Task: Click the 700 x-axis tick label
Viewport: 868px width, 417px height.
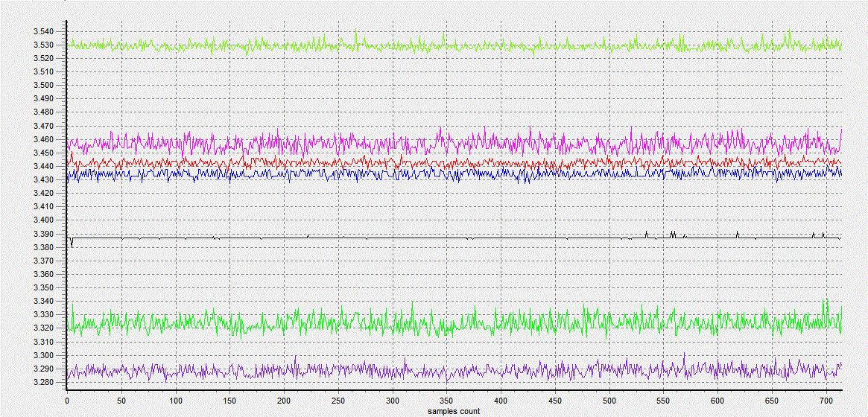Action: [826, 401]
